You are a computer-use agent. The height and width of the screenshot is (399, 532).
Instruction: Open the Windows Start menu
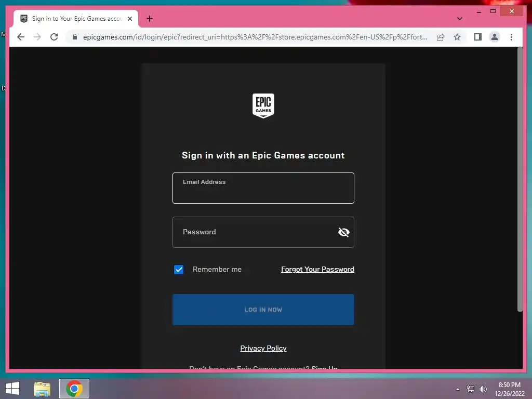pyautogui.click(x=12, y=389)
